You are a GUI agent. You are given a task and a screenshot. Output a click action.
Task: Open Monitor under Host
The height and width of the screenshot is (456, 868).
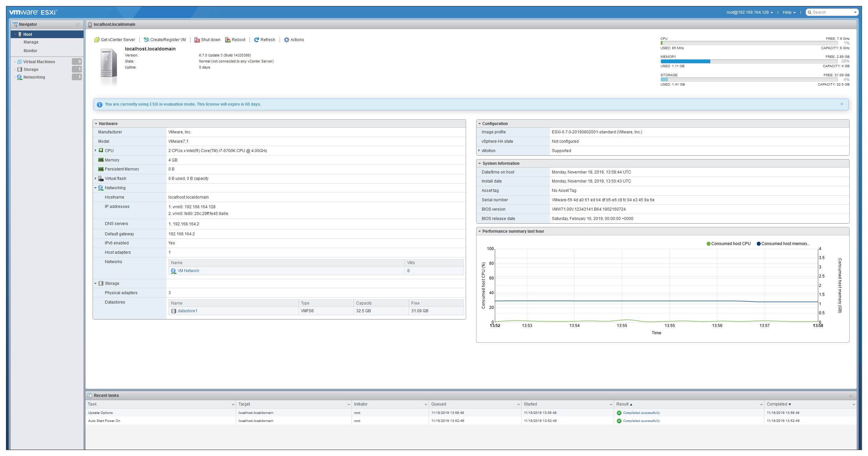tap(30, 51)
